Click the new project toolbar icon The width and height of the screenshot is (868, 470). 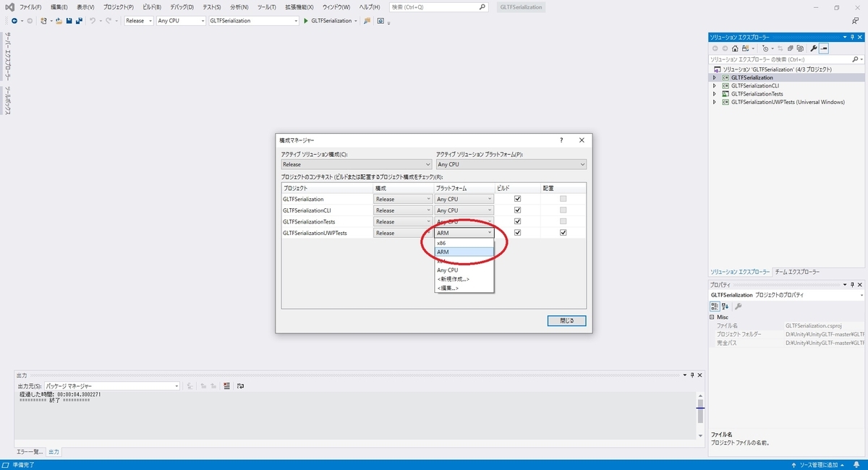[x=44, y=20]
